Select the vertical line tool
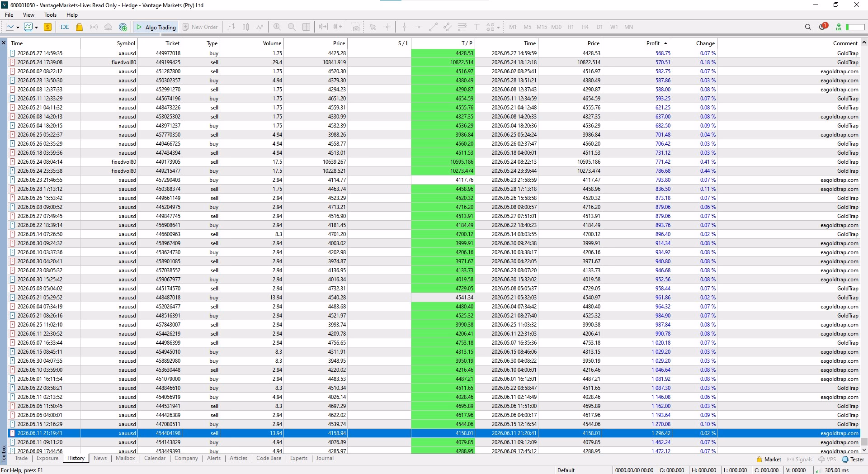 pos(404,27)
